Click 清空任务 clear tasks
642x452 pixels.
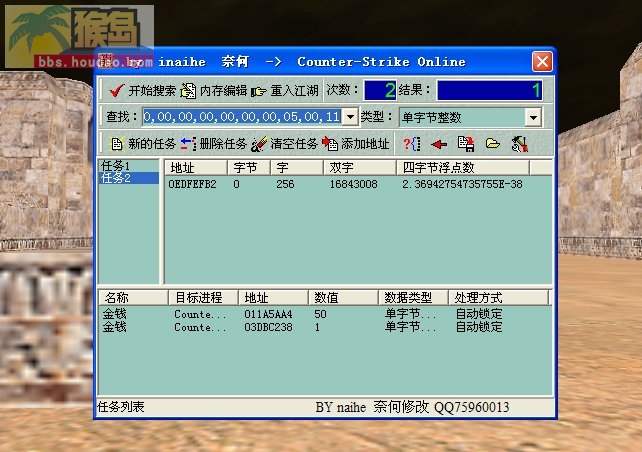tap(285, 144)
